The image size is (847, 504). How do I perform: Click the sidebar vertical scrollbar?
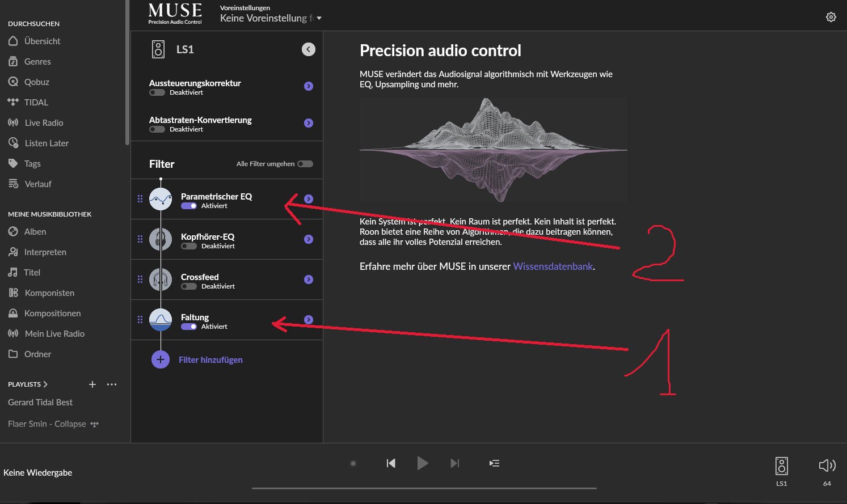[127, 73]
